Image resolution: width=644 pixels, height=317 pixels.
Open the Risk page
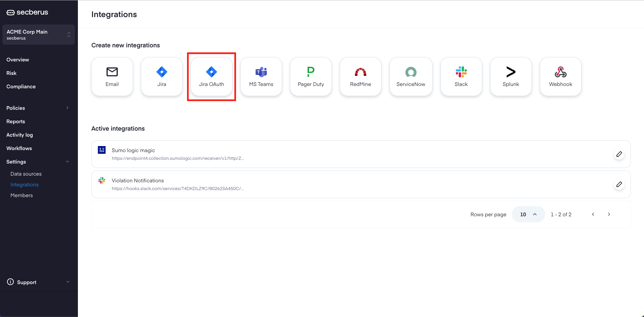11,73
